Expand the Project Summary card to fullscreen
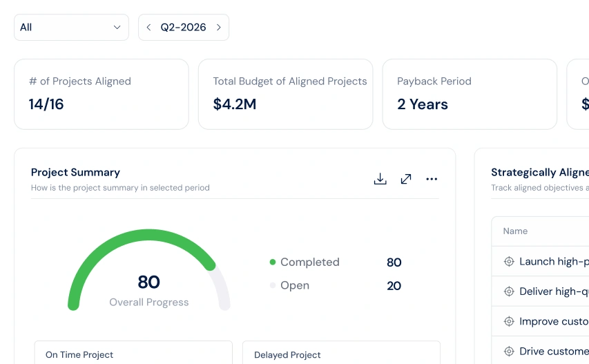The image size is (589, 364). point(406,179)
